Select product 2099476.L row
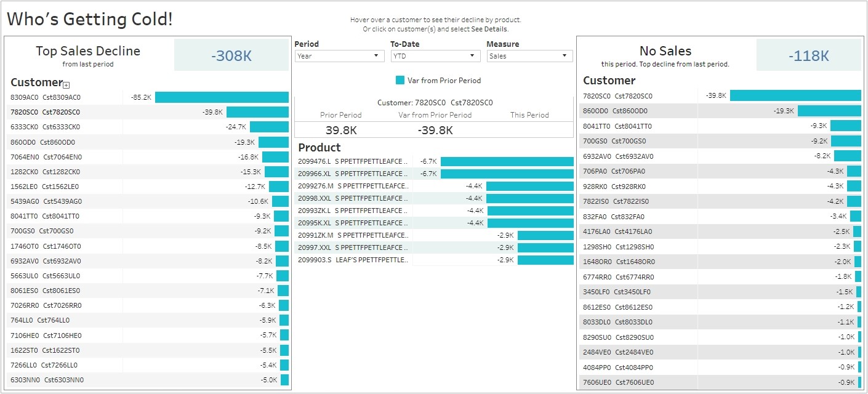Viewport: 868px width, 394px height. point(353,161)
